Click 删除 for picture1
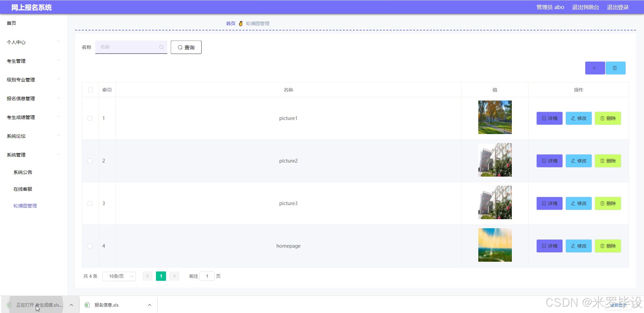This screenshot has height=313, width=644. click(608, 118)
